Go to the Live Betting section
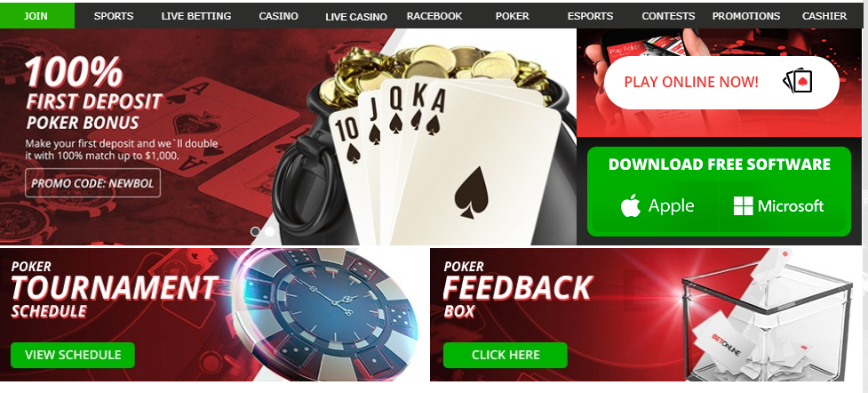Screen dimensions: 868x393 point(196,16)
